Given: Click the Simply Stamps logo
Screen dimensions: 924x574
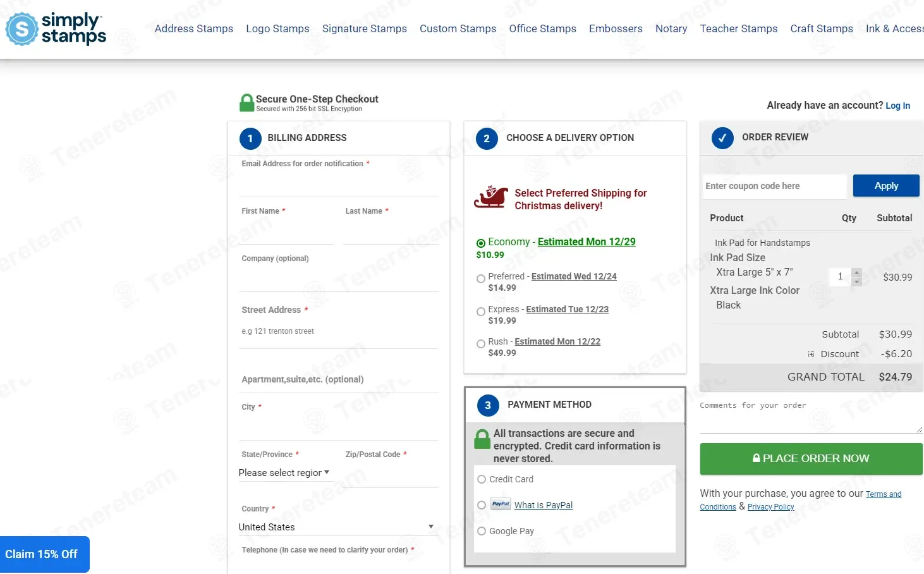Looking at the screenshot, I should (x=56, y=29).
